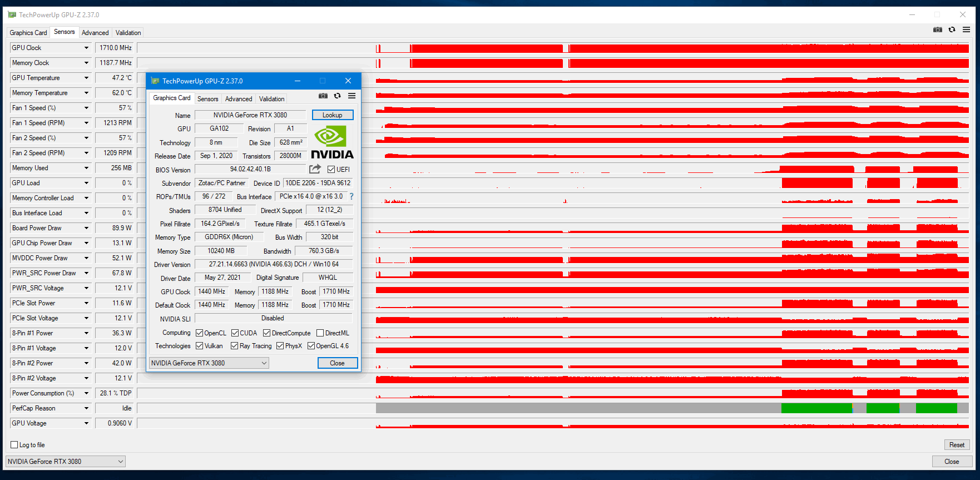
Task: Open Validation tab in front window
Action: tap(271, 99)
